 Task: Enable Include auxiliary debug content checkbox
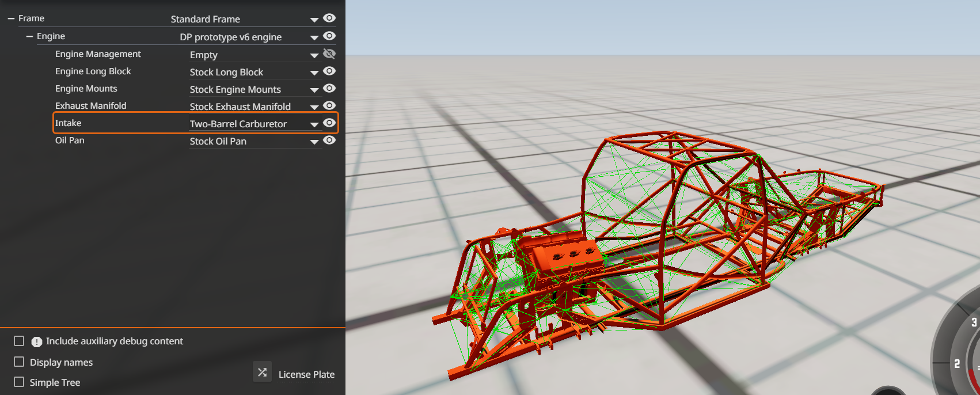(19, 341)
